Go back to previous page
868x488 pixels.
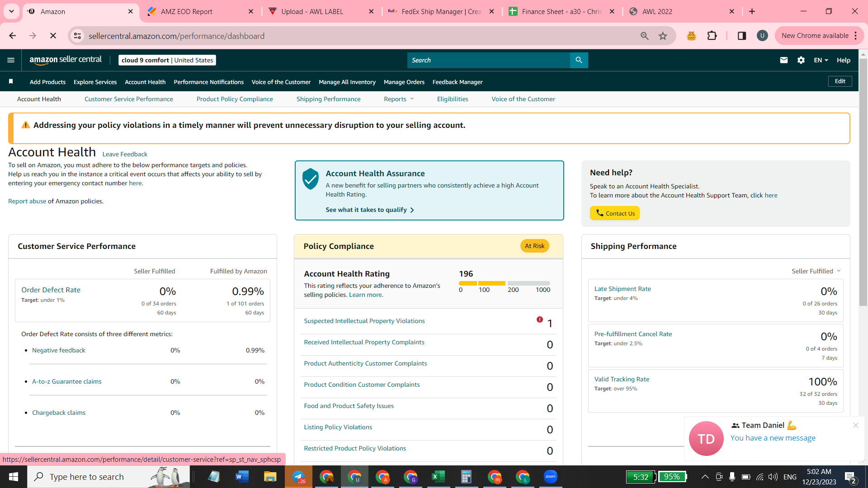(12, 36)
